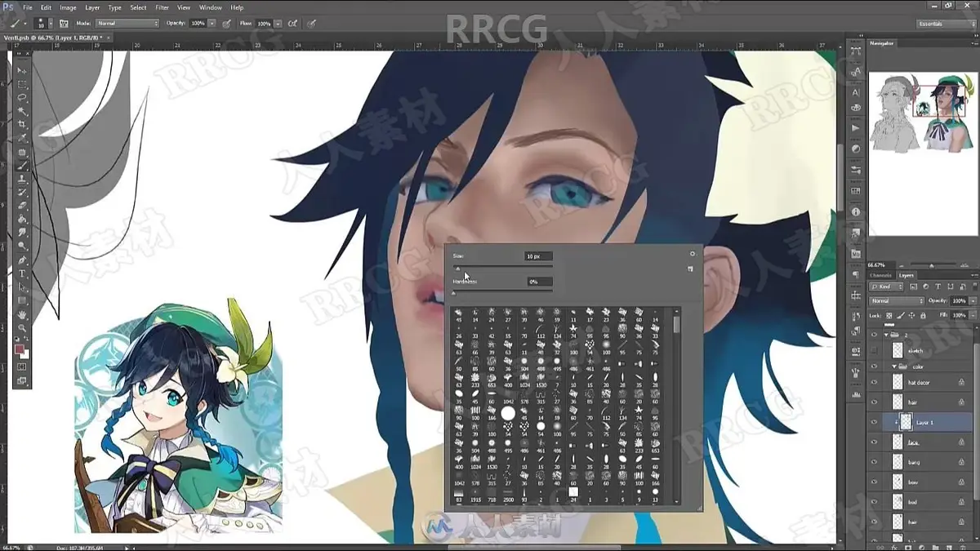Viewport: 980px width, 551px height.
Task: Select the Eraser tool
Action: click(22, 205)
